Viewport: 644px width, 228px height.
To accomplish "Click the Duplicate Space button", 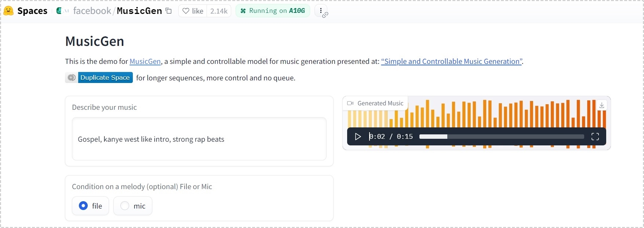I will [x=105, y=77].
